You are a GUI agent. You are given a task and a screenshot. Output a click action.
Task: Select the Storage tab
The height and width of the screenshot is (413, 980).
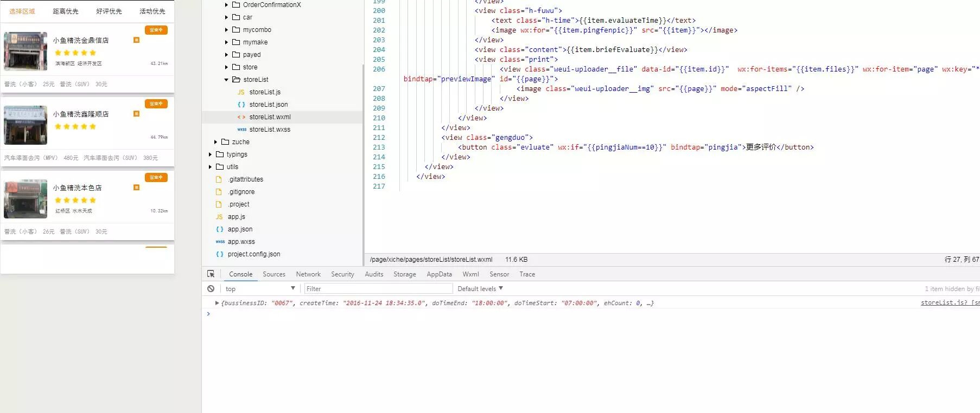point(405,274)
